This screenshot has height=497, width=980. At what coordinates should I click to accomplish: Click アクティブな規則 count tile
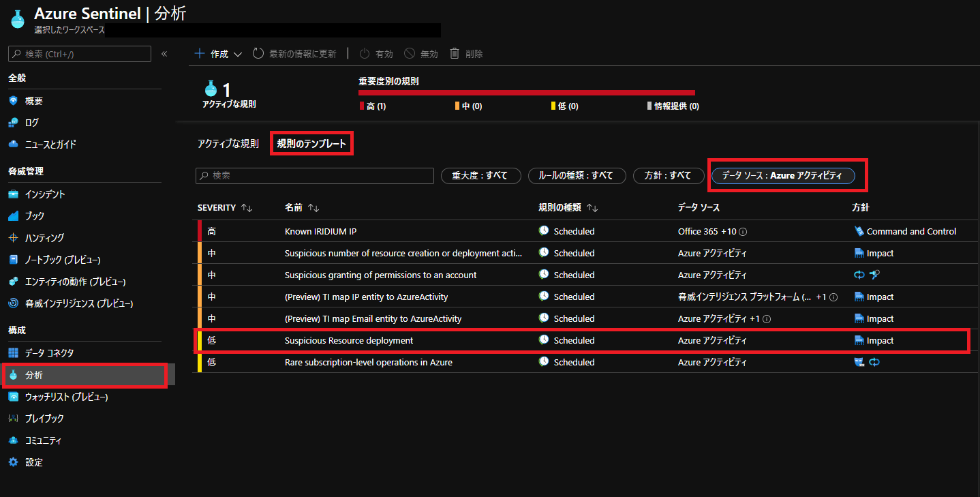228,95
